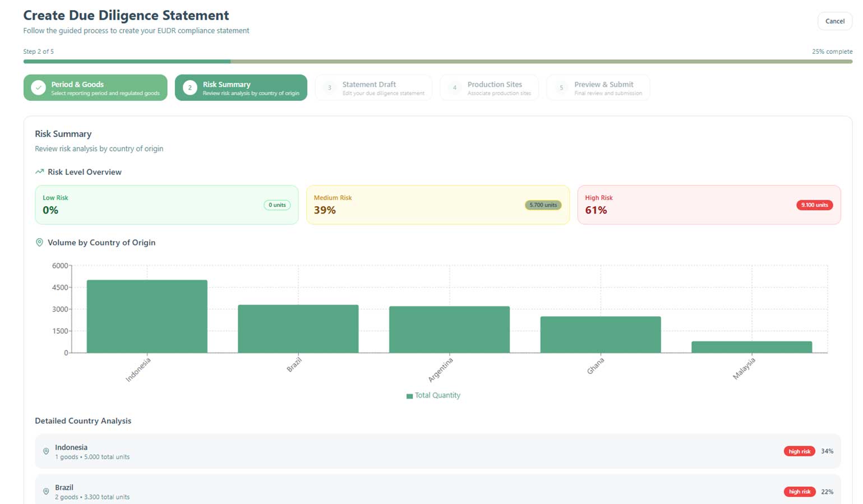863x504 pixels.
Task: Click the Period & Goods checkmark icon
Action: [38, 88]
